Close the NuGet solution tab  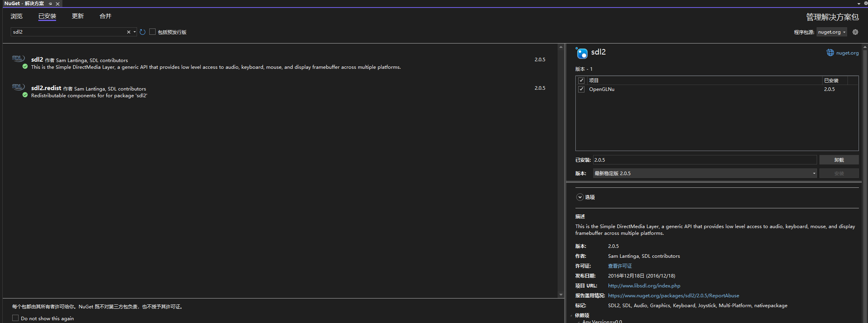(x=58, y=4)
